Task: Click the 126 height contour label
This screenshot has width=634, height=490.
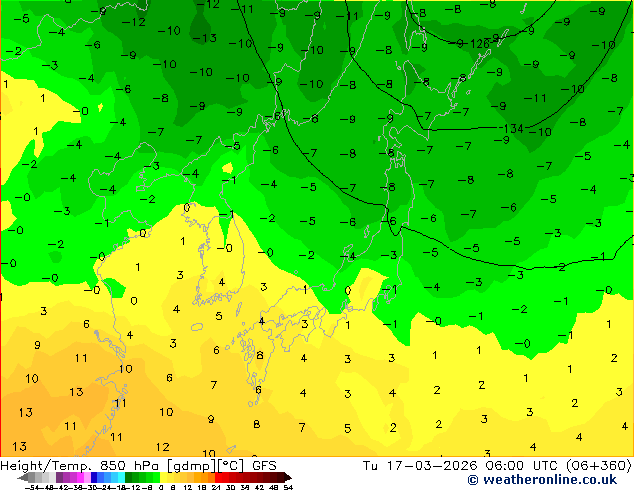Action: click(480, 44)
